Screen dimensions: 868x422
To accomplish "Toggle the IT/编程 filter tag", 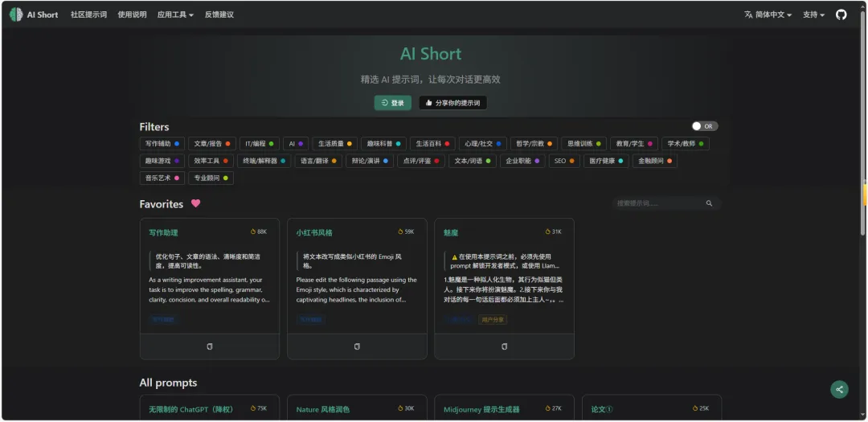I will (x=260, y=143).
